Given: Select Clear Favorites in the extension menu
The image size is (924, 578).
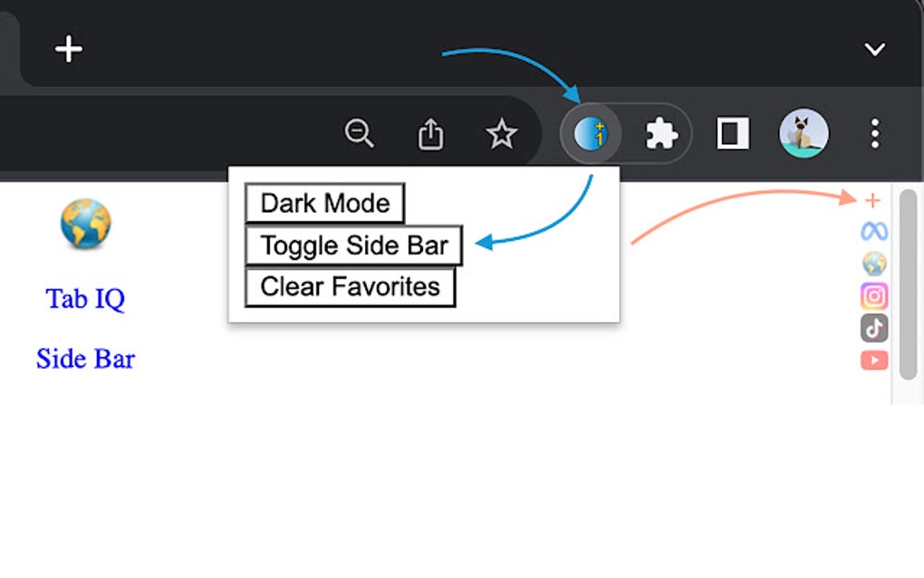Looking at the screenshot, I should [349, 286].
